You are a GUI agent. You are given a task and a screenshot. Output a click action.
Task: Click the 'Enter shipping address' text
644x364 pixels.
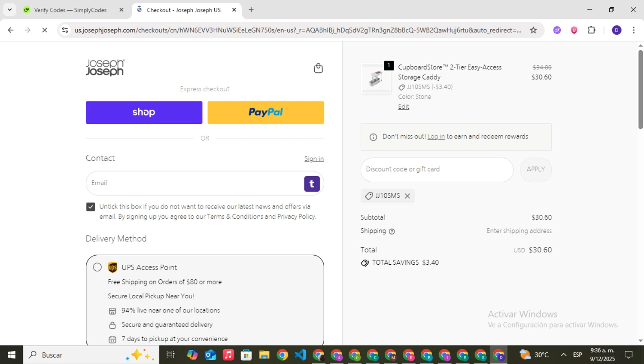(519, 231)
